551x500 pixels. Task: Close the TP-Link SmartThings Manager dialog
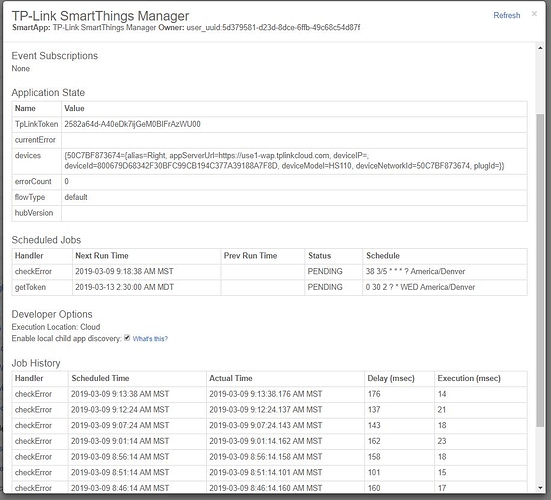tap(534, 14)
